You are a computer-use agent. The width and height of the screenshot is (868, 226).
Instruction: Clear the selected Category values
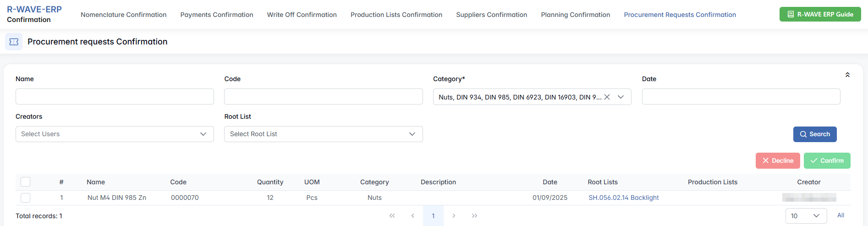(x=607, y=97)
